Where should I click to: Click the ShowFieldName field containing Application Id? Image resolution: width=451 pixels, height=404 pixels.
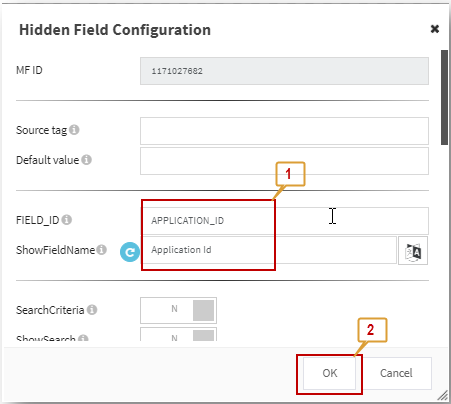coord(269,250)
